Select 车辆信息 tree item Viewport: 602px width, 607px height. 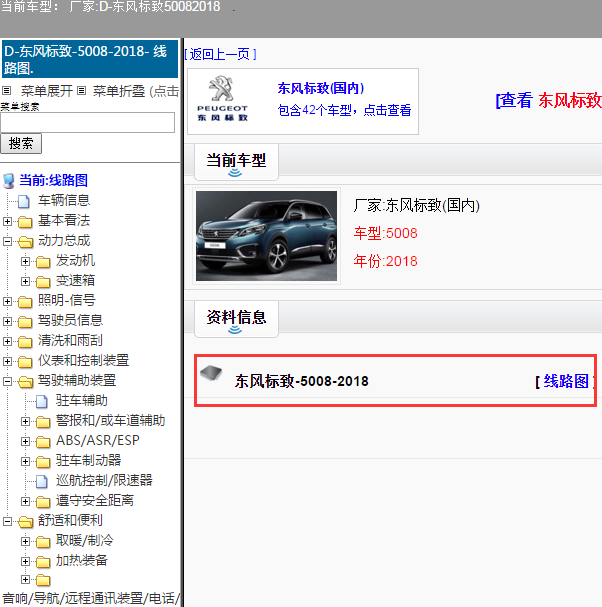tap(64, 200)
